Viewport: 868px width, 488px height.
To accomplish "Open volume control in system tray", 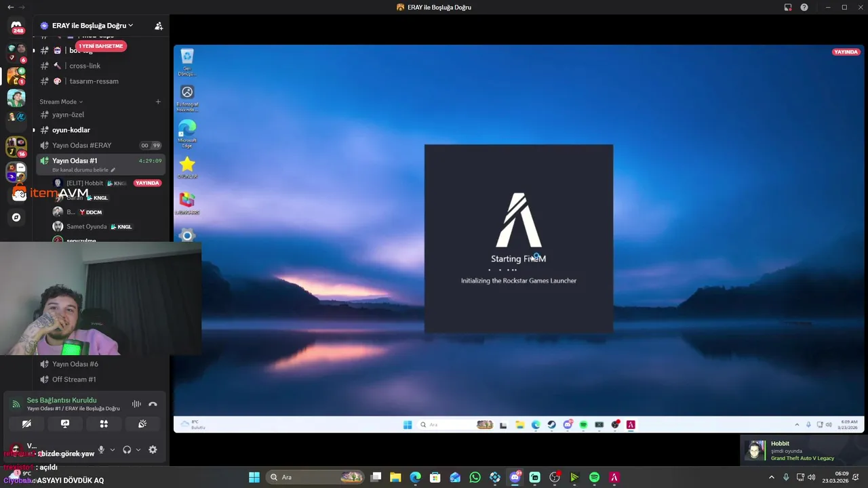I will [812, 477].
